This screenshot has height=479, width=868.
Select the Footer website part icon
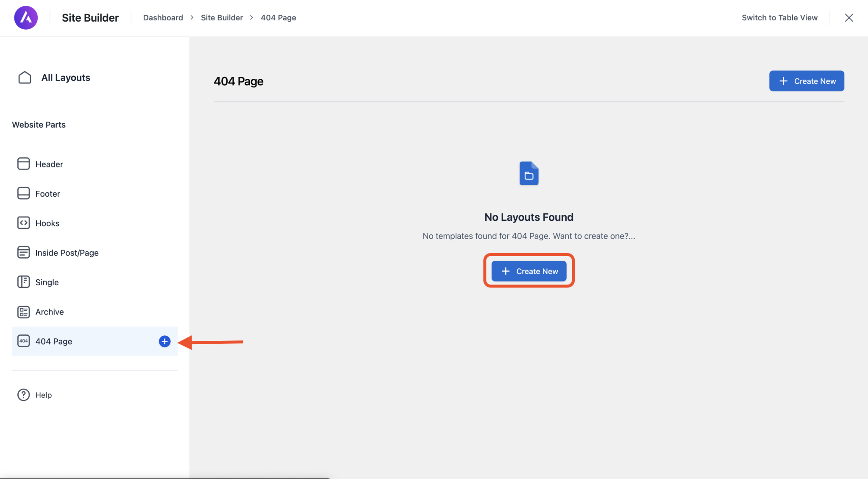coord(23,193)
